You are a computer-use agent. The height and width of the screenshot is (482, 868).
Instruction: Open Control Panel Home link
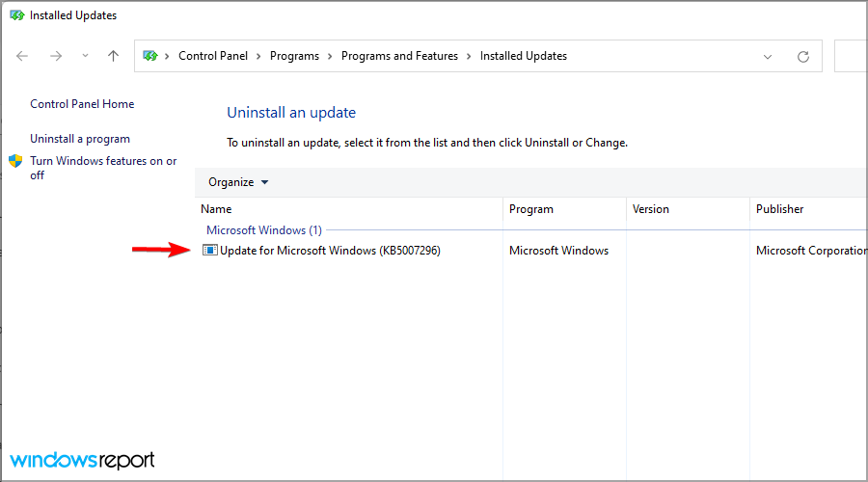point(82,104)
